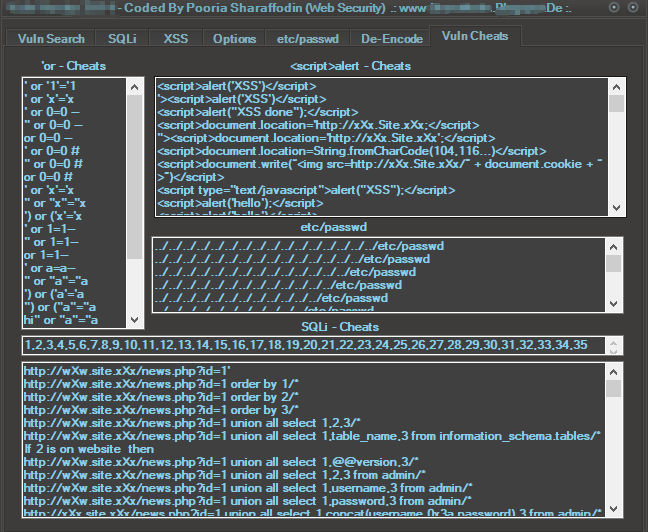Viewport: 648px width, 532px height.
Task: Click the 1,password,3 from admin line
Action: click(248, 501)
